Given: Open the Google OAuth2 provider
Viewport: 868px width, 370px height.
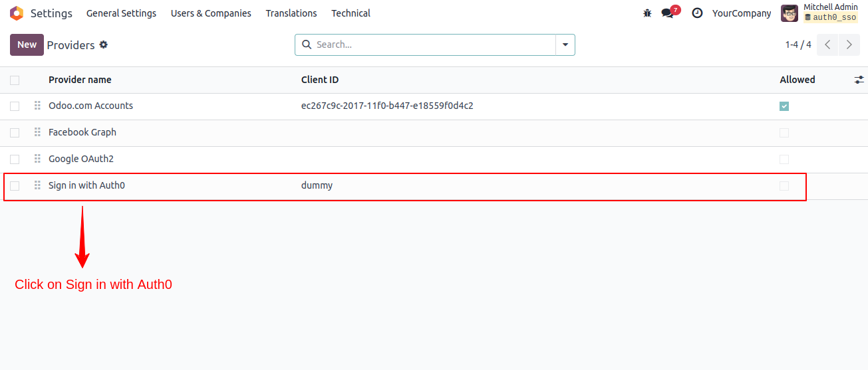Looking at the screenshot, I should tap(81, 159).
